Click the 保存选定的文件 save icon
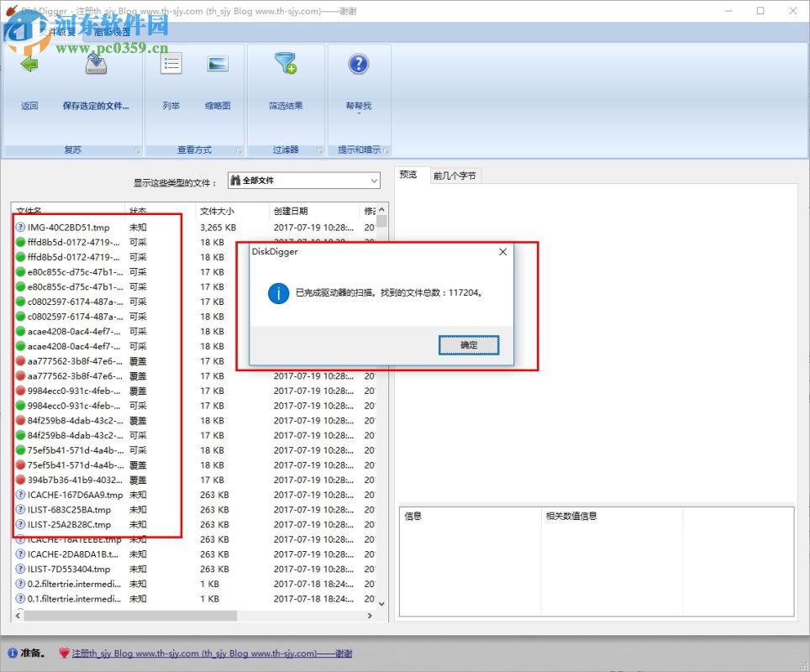 [95, 63]
